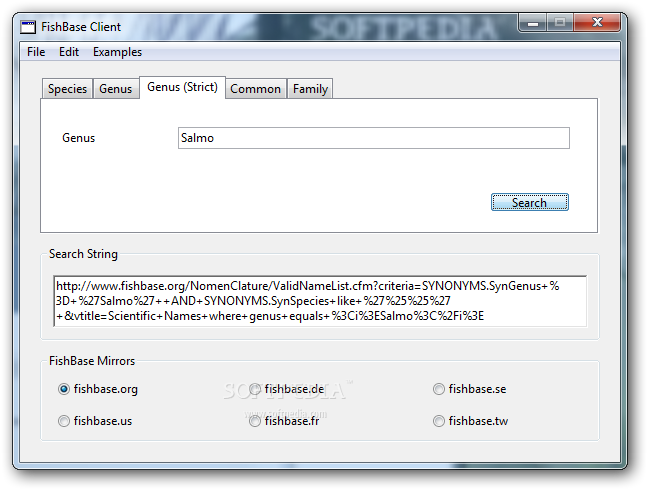Viewport: 648px width, 490px height.
Task: Click the Genus input field containing Salmo
Action: click(x=374, y=138)
